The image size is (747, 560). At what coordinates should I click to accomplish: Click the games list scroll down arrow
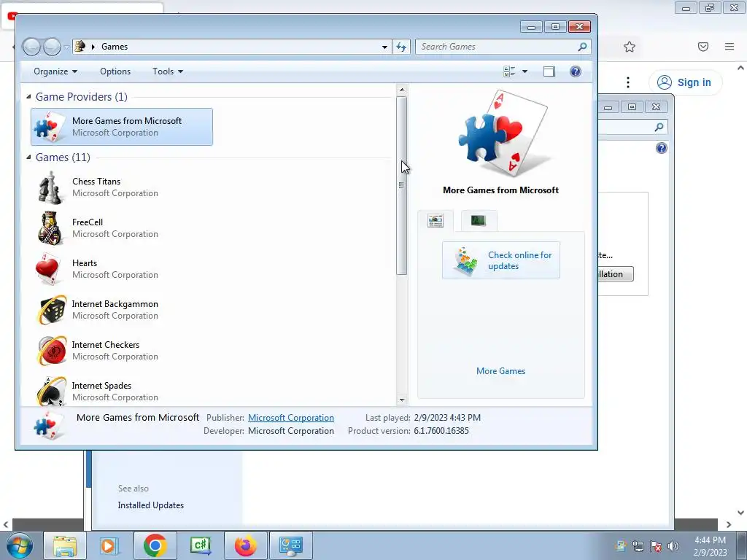point(402,400)
